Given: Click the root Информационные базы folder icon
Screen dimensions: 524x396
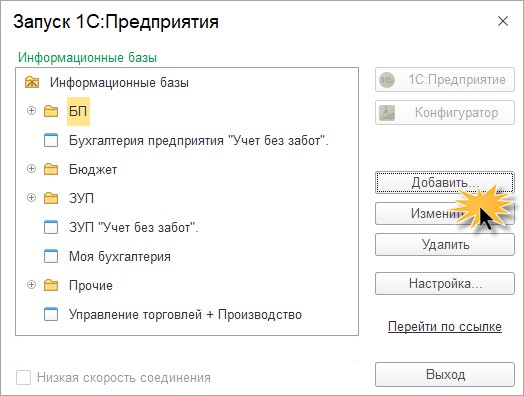Looking at the screenshot, I should 32,82.
